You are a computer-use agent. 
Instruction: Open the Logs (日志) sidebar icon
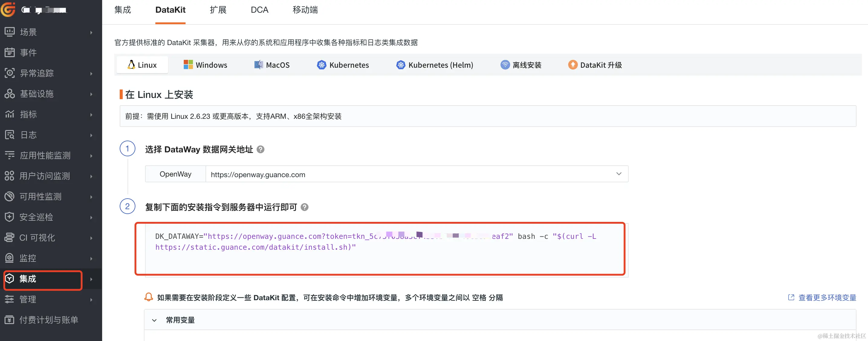click(x=9, y=135)
